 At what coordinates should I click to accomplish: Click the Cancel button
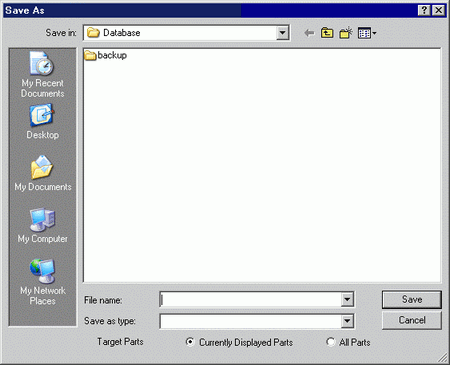point(412,320)
